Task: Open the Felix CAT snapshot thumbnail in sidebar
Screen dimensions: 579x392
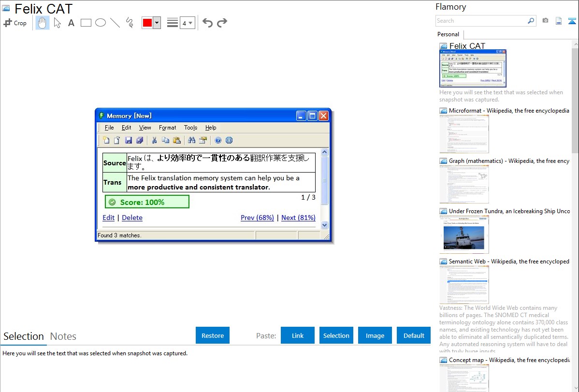Action: coord(473,69)
